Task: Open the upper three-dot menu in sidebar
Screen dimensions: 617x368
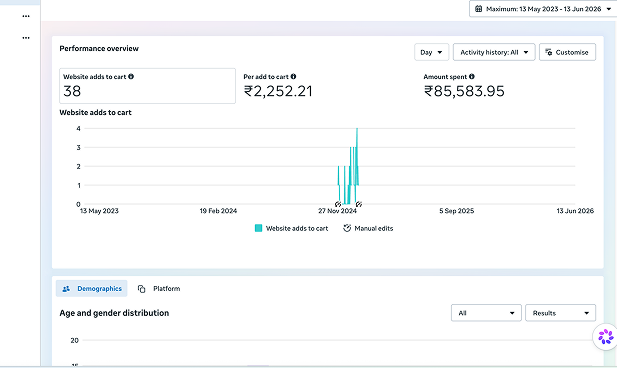Action: 26,16
